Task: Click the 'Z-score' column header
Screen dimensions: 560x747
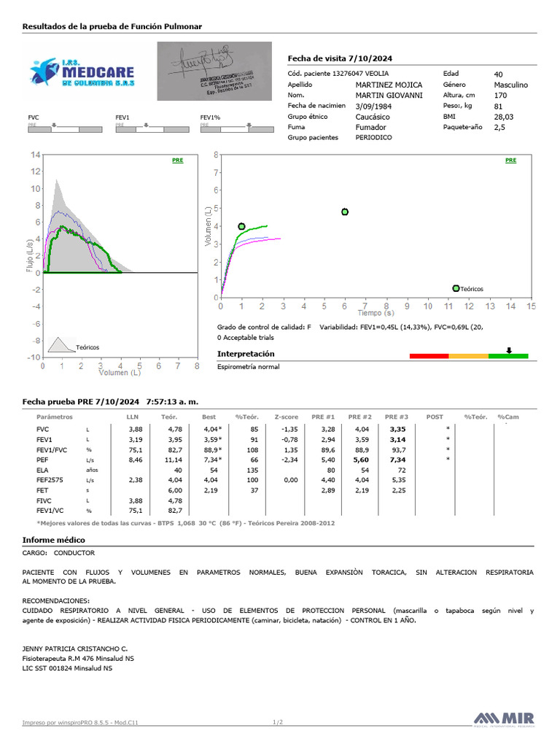Action: (x=286, y=417)
